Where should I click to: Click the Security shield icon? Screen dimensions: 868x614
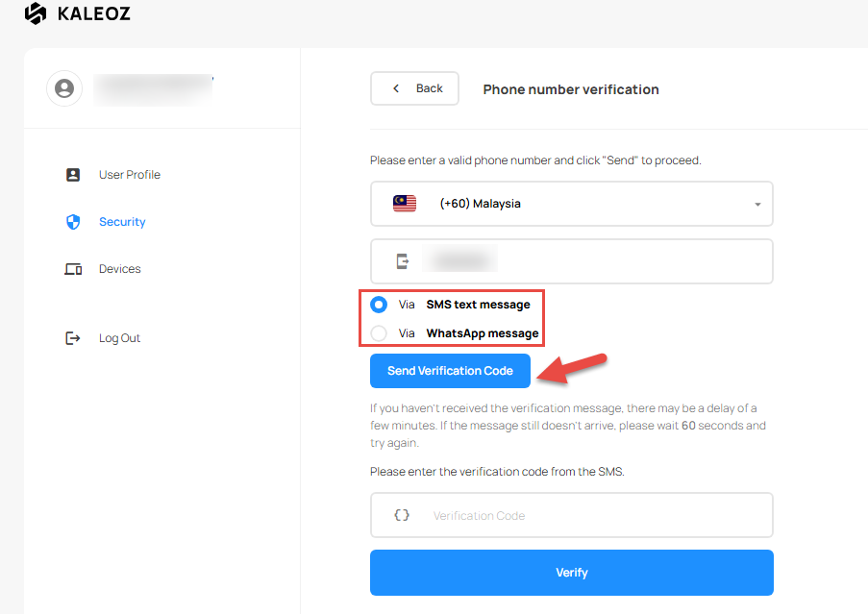[73, 222]
